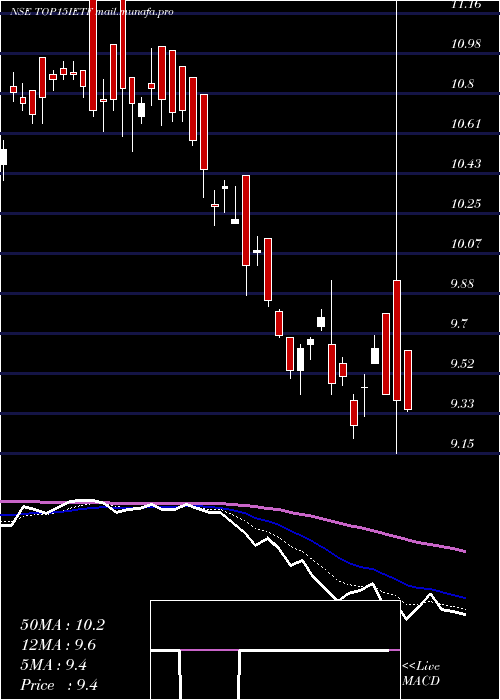Click the 10.25 price axis label
Screen dimensions: 500x700
pyautogui.click(x=466, y=204)
